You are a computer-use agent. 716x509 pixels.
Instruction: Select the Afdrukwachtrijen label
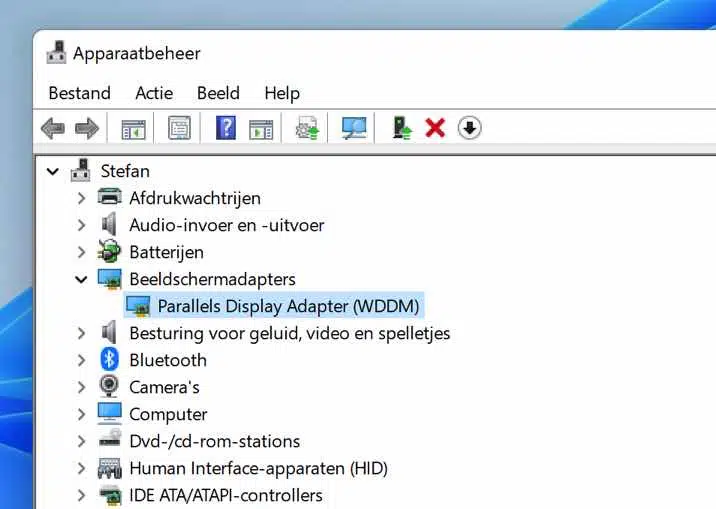click(x=195, y=199)
